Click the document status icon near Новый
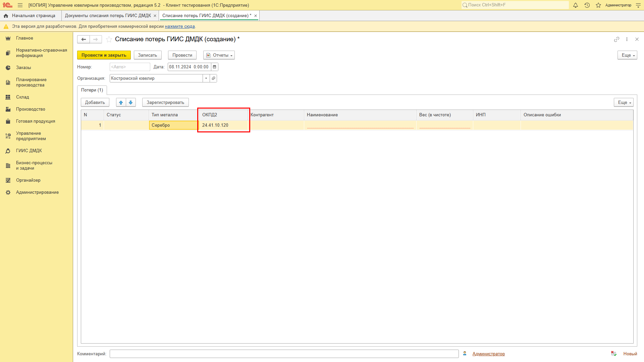644x362 pixels. point(614,354)
